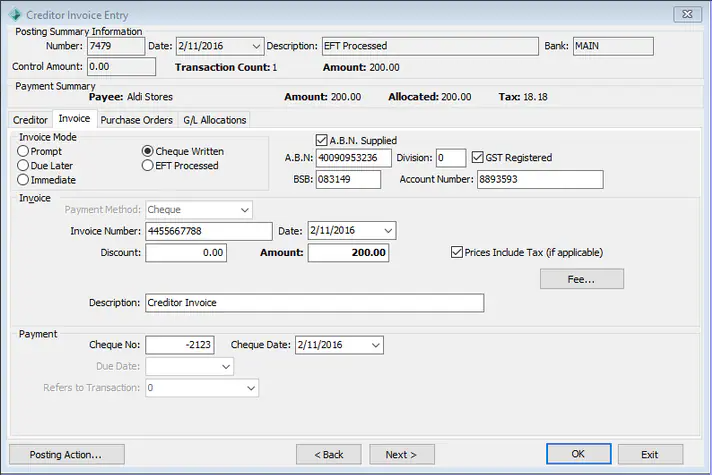The width and height of the screenshot is (712, 475).
Task: Click the Creditor Invoice Entry app icon
Action: tap(15, 15)
